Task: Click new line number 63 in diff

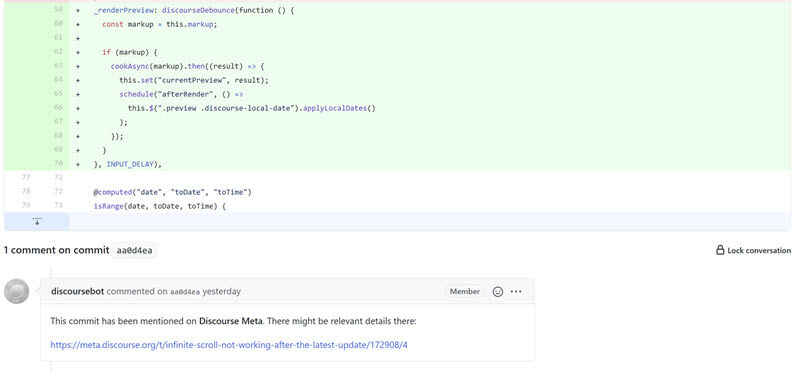Action: (58, 66)
